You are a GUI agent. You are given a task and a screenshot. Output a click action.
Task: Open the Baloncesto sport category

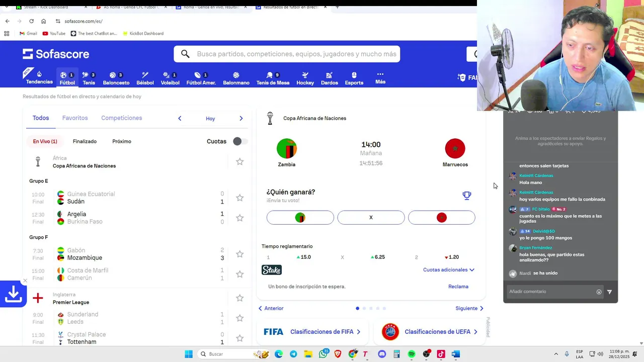pos(116,78)
